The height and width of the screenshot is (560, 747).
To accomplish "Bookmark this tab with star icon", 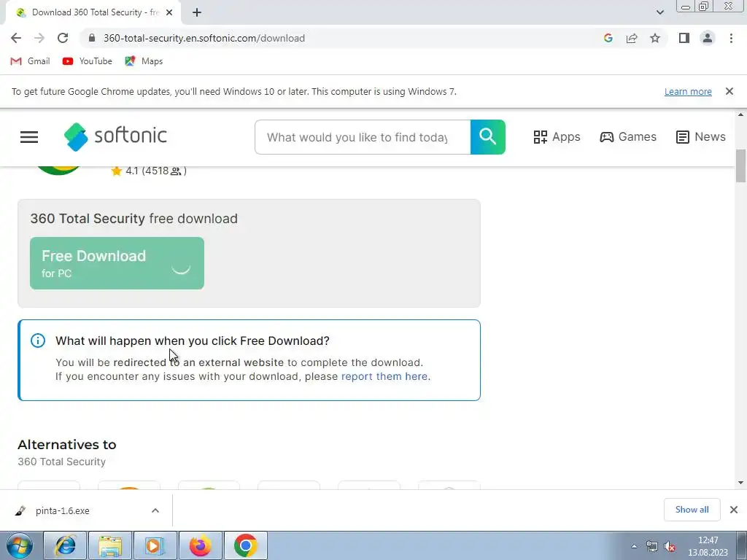I will point(655,38).
